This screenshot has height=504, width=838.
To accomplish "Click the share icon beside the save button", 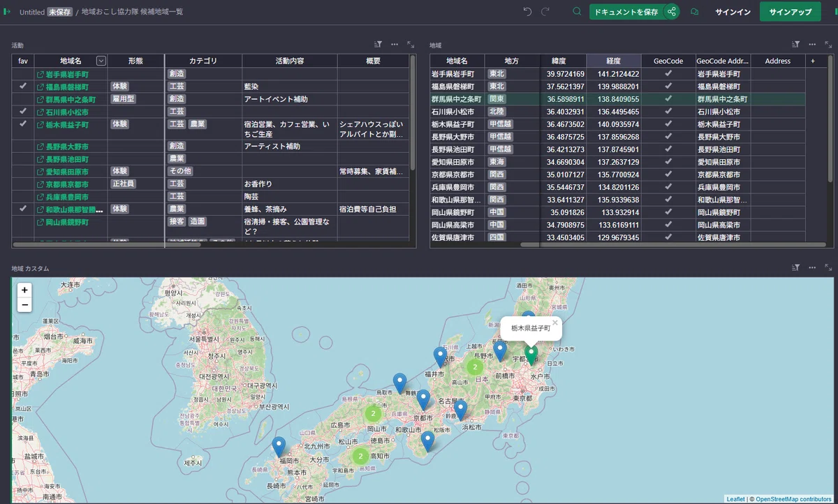I will coord(672,12).
